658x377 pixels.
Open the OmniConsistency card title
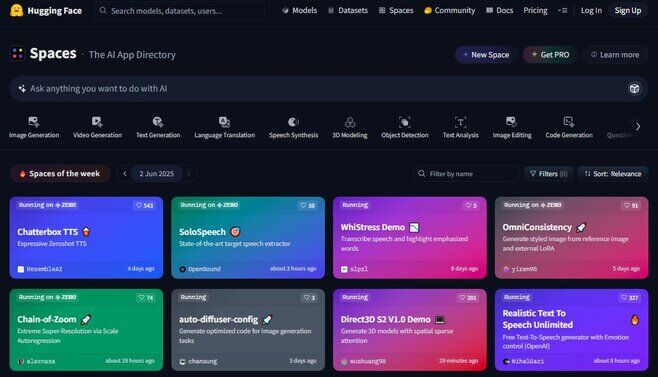point(537,227)
